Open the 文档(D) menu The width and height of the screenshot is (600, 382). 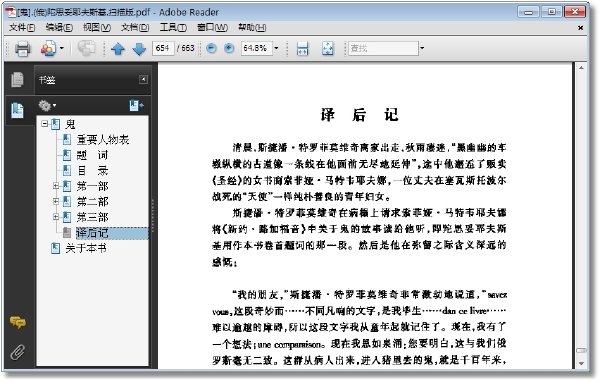point(135,28)
